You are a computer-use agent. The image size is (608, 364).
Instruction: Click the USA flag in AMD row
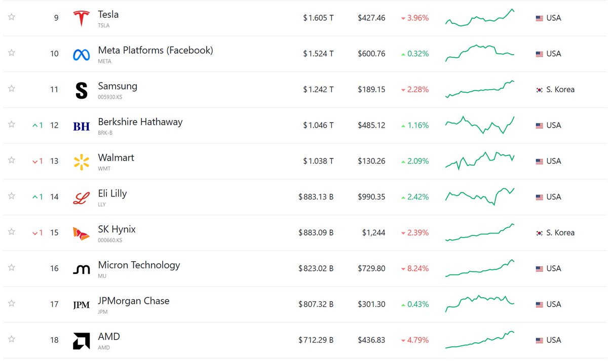point(540,340)
